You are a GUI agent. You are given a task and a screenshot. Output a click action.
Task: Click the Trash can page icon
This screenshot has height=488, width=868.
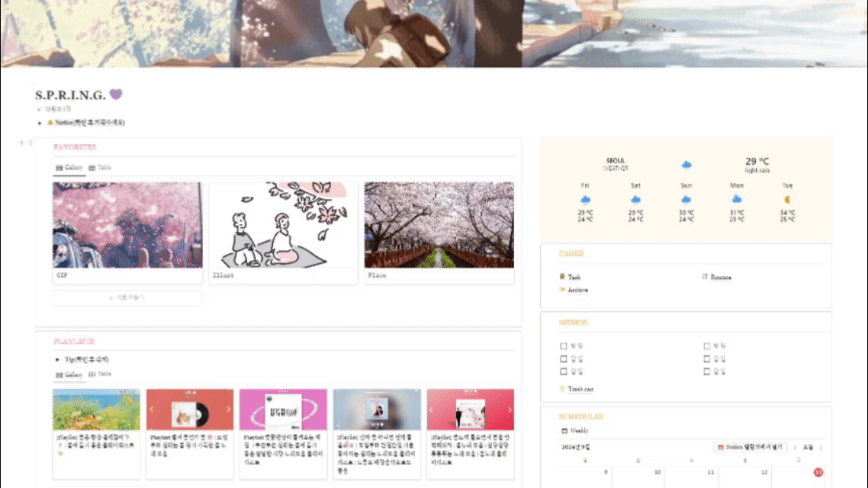pyautogui.click(x=562, y=389)
